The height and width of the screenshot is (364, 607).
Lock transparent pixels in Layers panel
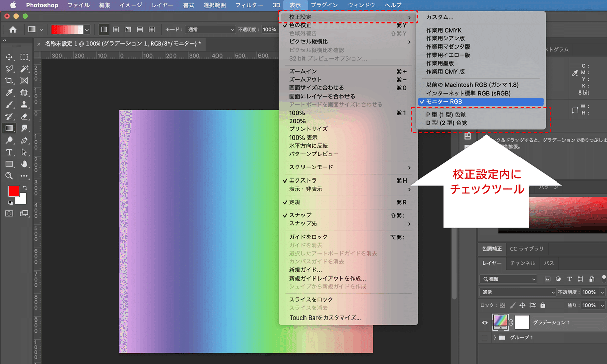click(502, 305)
